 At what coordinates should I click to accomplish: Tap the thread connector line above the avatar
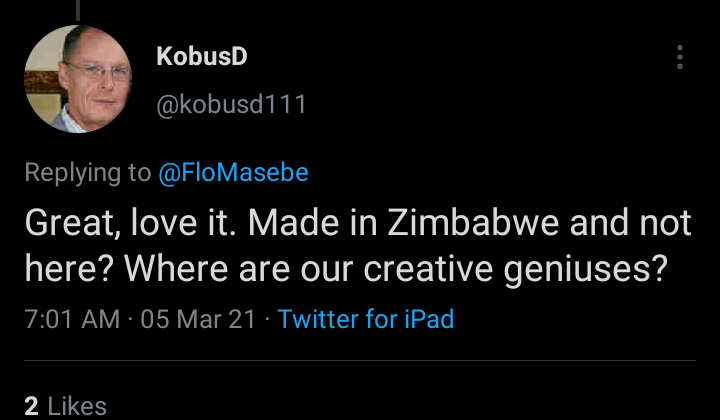(78, 11)
